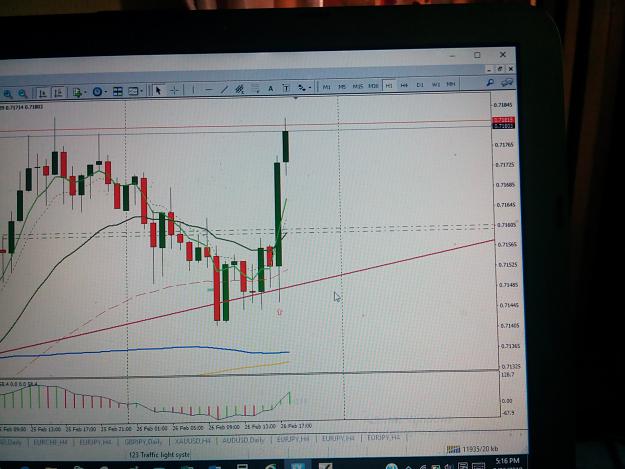Click the Zoom In magnifier icon
The width and height of the screenshot is (625, 469).
pyautogui.click(x=8, y=94)
